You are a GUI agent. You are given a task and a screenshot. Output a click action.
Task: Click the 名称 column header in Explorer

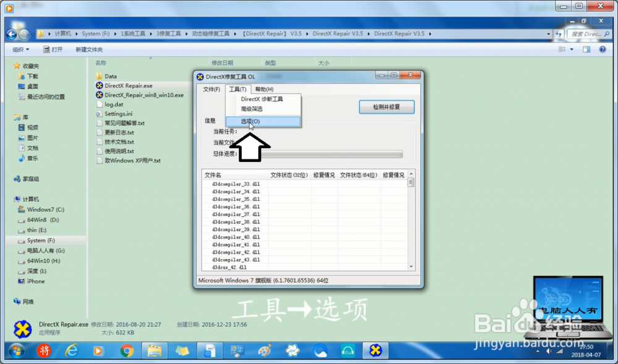pos(101,62)
